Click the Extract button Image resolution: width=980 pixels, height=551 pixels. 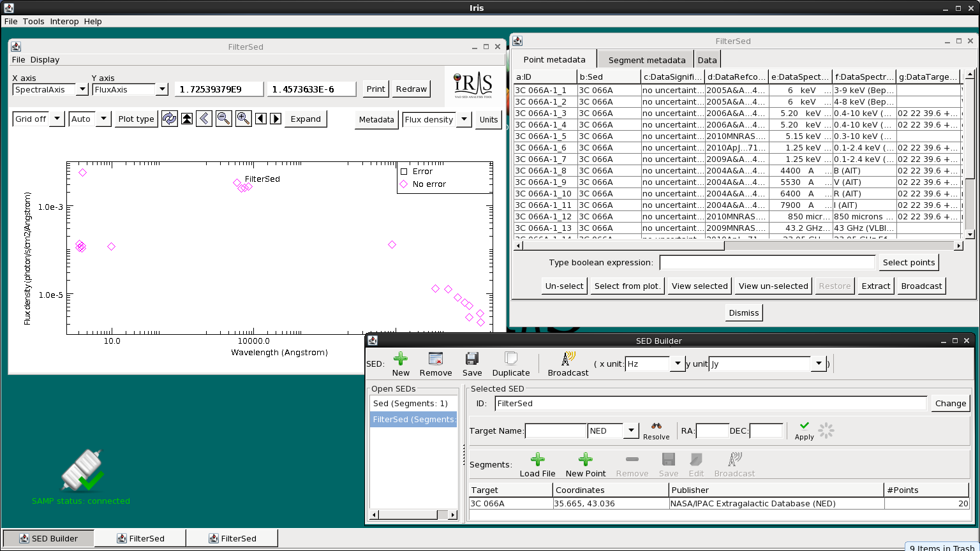pos(875,286)
